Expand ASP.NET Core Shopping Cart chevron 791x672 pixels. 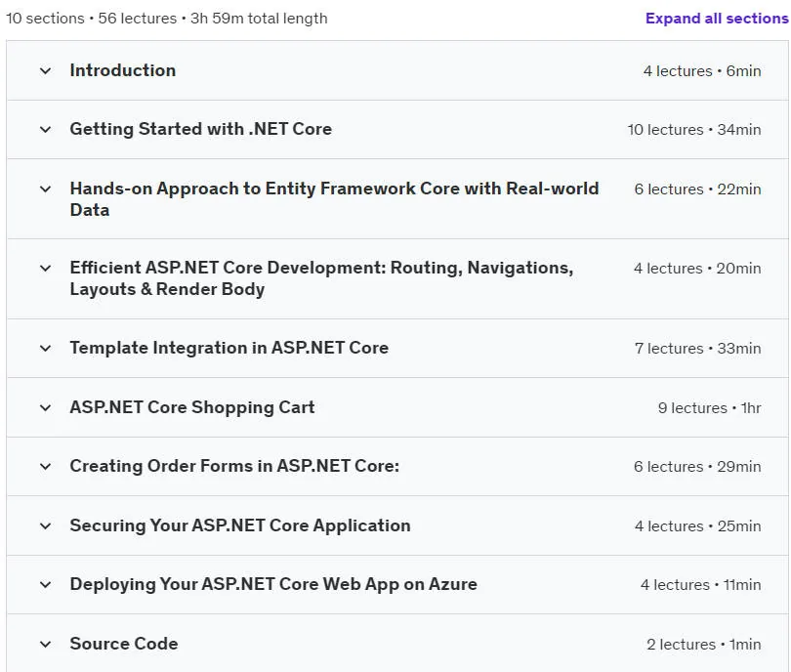tap(45, 407)
